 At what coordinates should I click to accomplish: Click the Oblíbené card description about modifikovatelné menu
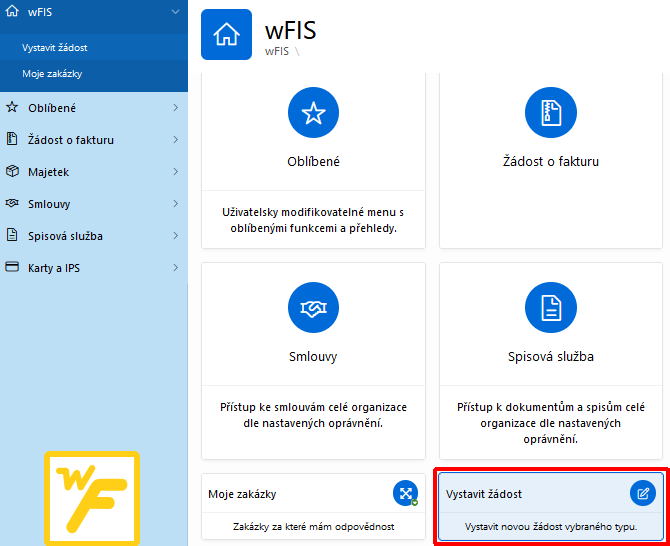pyautogui.click(x=313, y=220)
